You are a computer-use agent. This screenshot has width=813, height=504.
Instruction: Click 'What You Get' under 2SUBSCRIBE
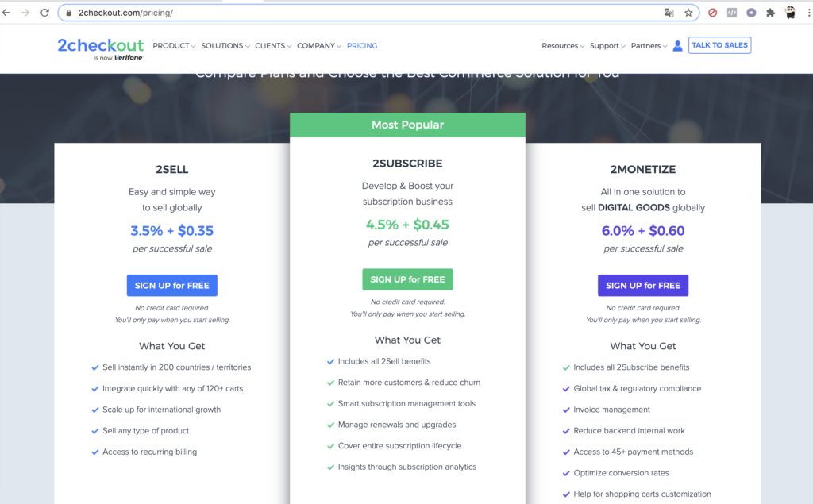point(407,340)
